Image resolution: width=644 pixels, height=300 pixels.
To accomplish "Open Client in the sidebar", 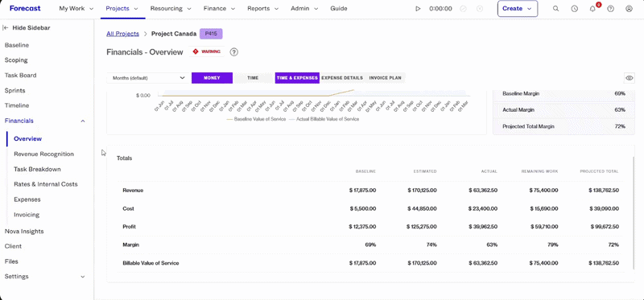I will [x=13, y=246].
